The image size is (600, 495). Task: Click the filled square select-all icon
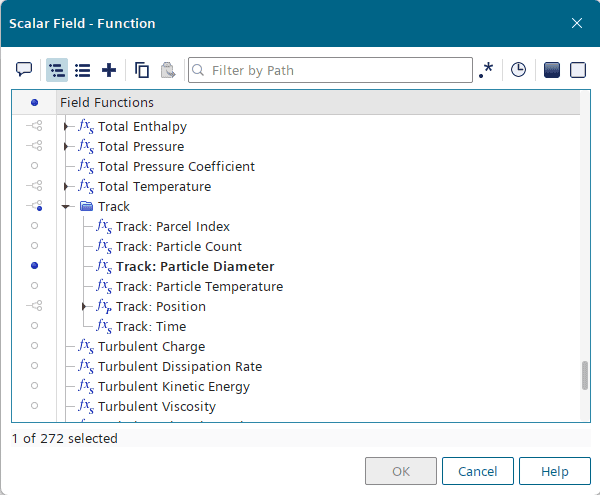click(x=551, y=70)
